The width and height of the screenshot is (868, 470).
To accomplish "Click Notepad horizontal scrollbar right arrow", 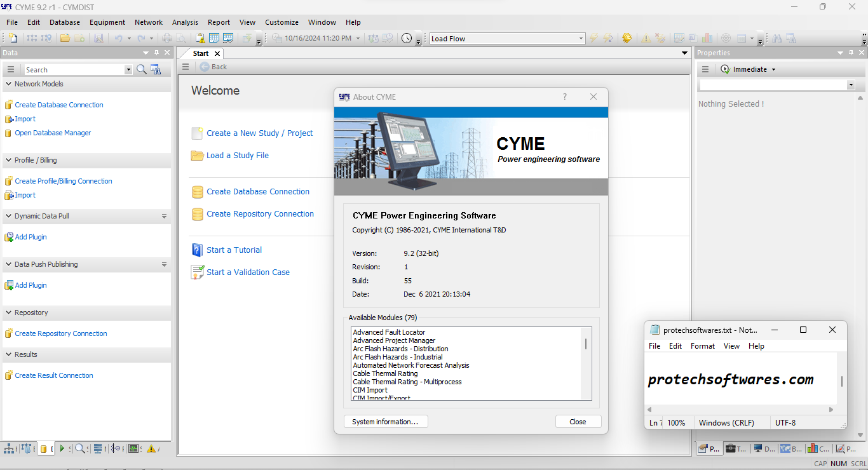I will pos(832,410).
